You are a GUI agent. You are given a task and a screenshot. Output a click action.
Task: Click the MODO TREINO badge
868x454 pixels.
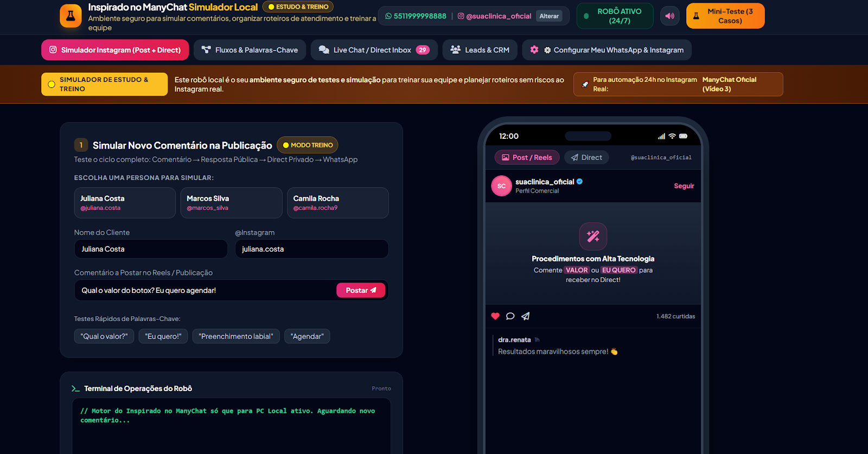(308, 145)
